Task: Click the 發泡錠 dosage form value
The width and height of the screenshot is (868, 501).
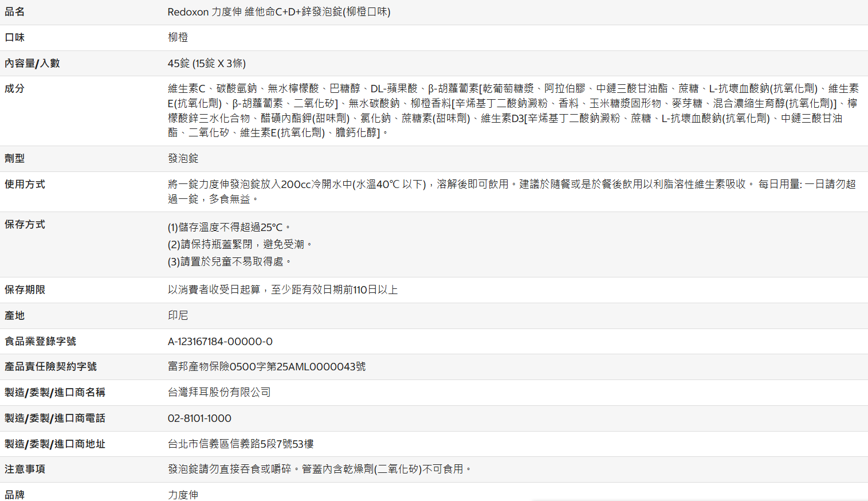Action: point(183,158)
